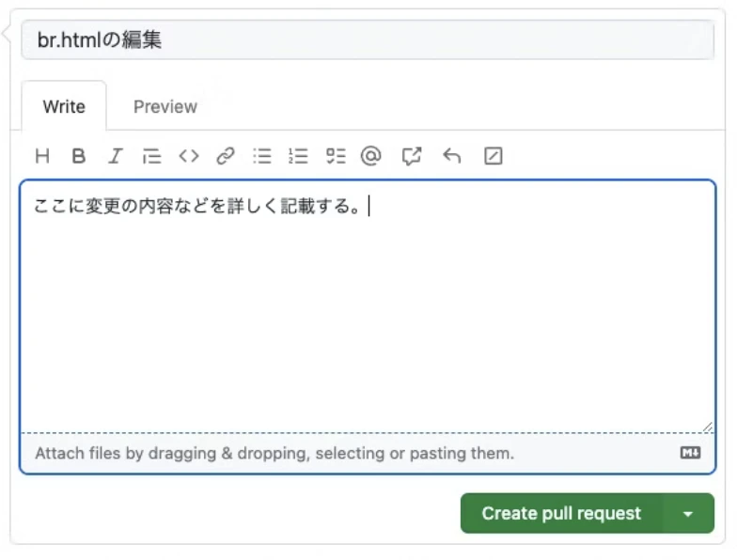The width and height of the screenshot is (737, 560).
Task: Click inside the description text area
Action: pos(368,305)
